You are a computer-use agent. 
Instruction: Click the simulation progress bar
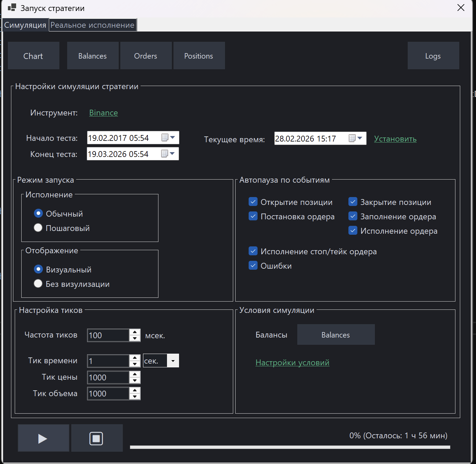pos(290,447)
